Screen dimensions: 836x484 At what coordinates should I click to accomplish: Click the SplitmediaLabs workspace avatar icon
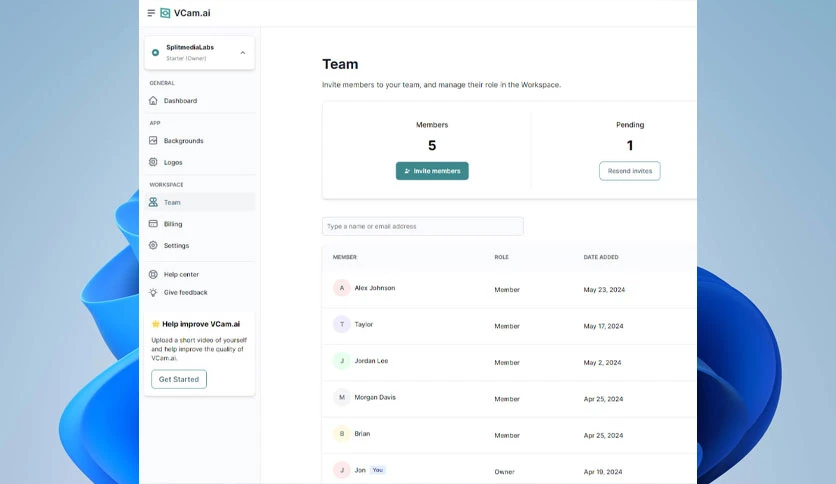(155, 52)
